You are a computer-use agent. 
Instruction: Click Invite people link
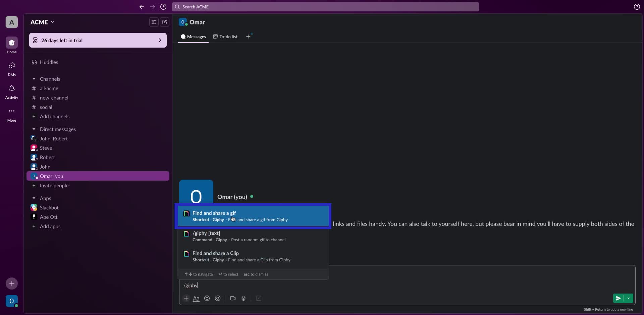54,186
